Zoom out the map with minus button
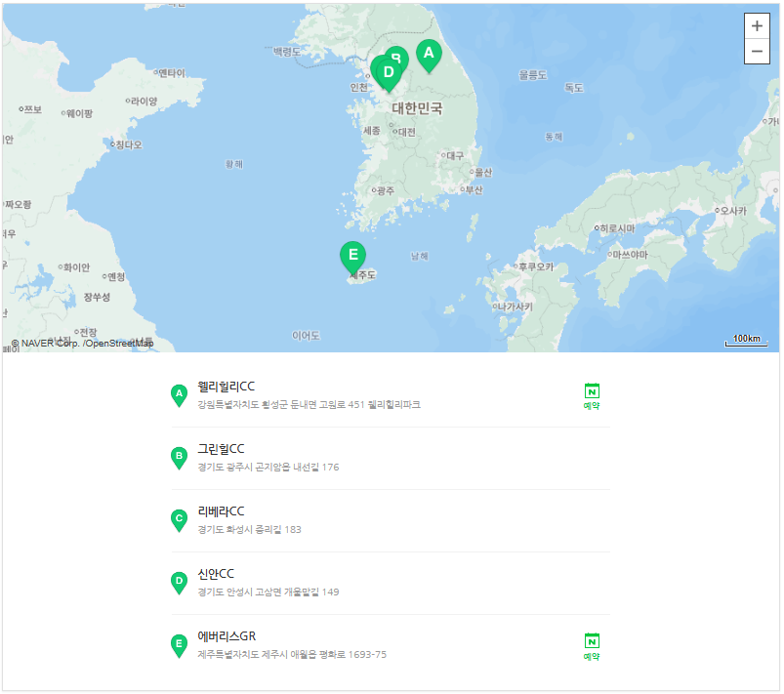The image size is (784, 694). point(757,52)
